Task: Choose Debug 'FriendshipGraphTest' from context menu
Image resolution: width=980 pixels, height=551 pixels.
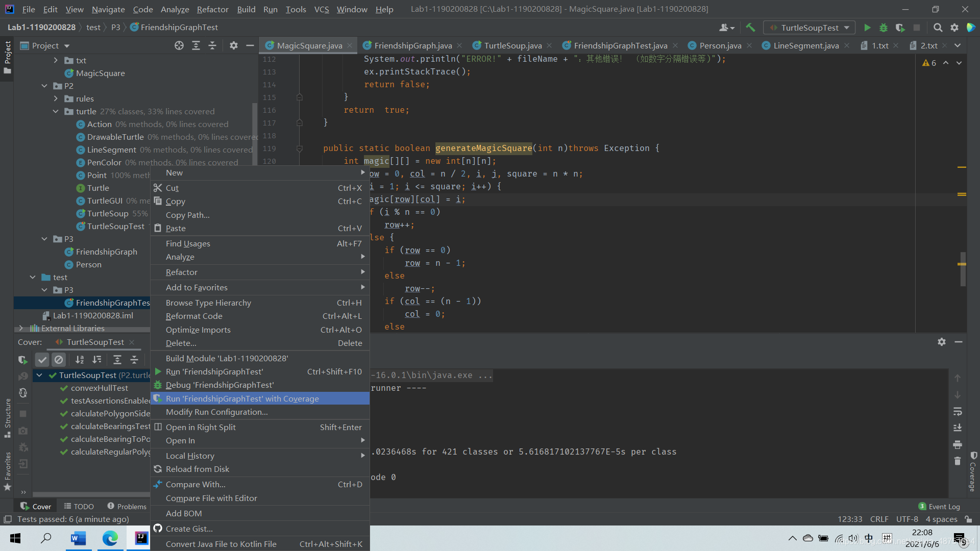Action: (x=260, y=385)
